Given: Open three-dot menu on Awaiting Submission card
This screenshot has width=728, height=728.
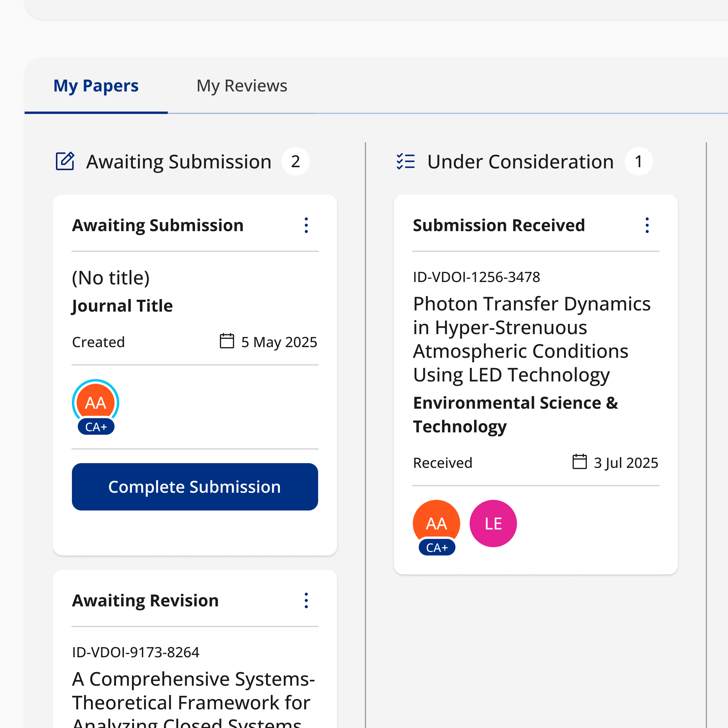Looking at the screenshot, I should pos(306,225).
